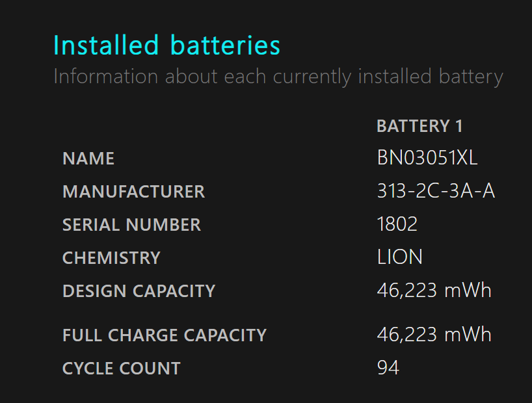
Task: Click the mWh unit in Full Charge Capacity row
Action: (x=468, y=335)
